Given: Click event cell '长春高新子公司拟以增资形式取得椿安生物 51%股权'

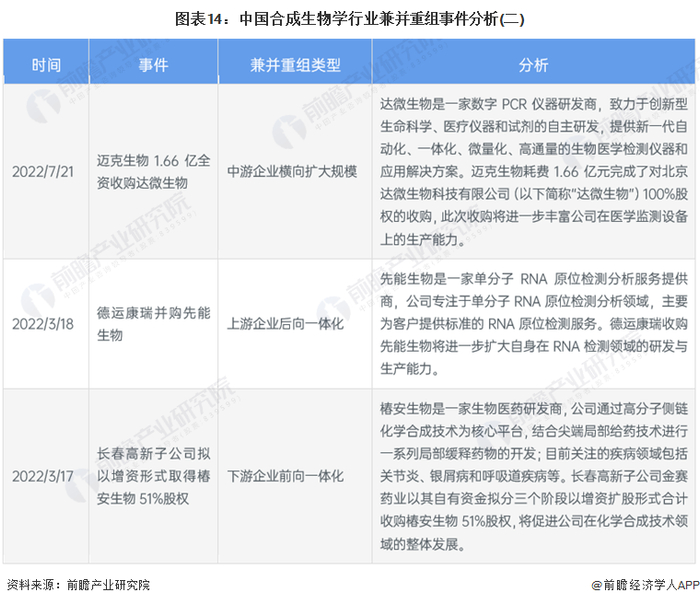Looking at the screenshot, I should [x=154, y=476].
